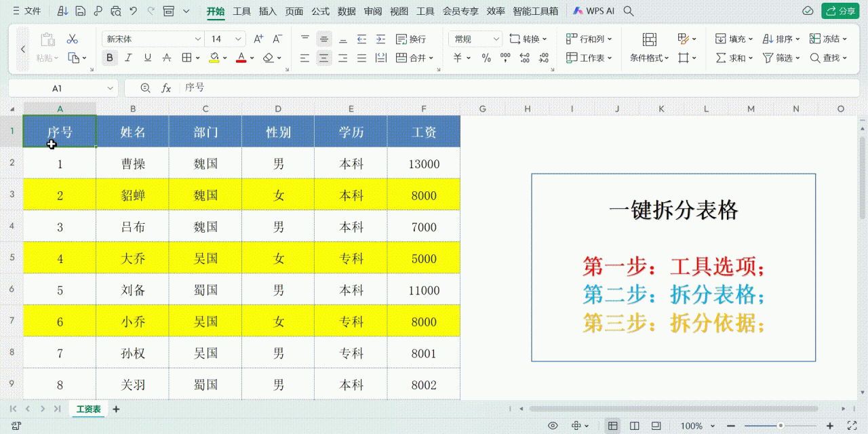This screenshot has width=868, height=434.
Task: Open font color dropdown arrow
Action: [x=252, y=58]
